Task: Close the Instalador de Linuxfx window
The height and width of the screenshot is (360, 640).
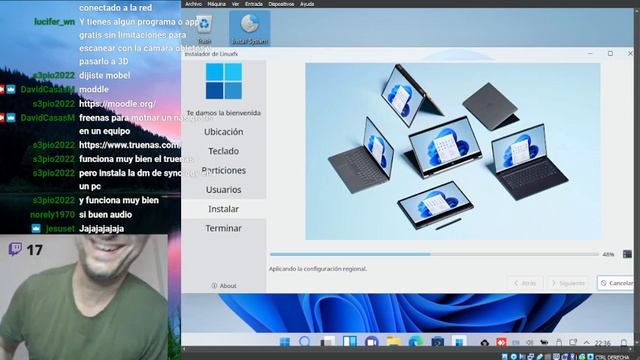Action: [x=630, y=53]
